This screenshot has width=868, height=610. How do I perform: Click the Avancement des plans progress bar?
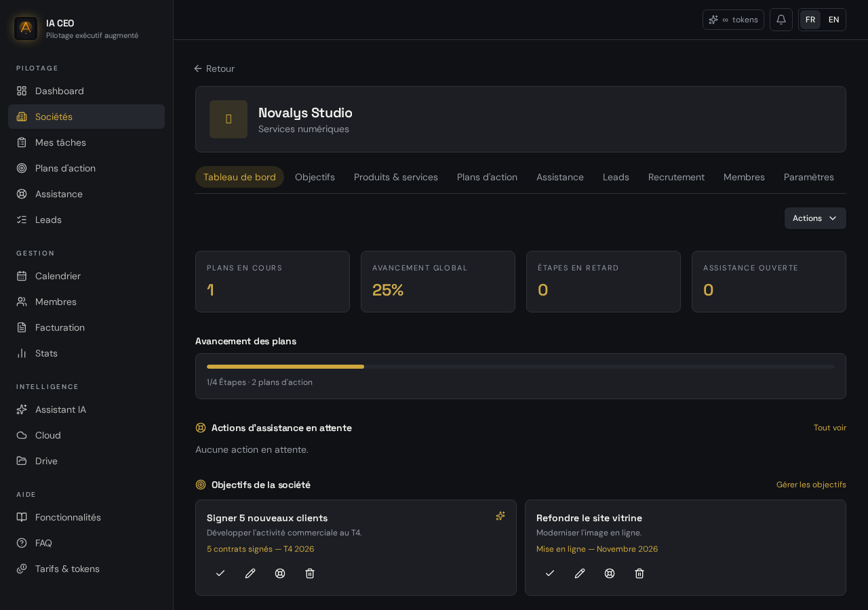521,367
